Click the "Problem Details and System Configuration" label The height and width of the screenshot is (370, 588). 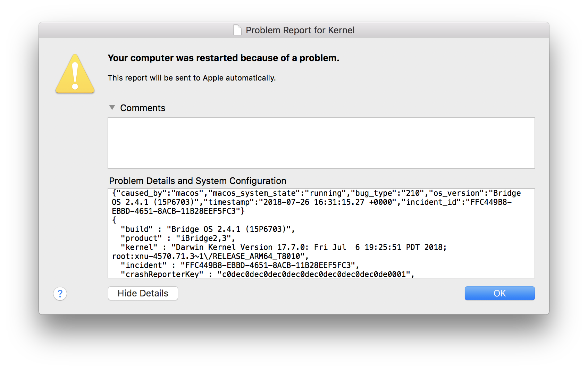(x=198, y=181)
